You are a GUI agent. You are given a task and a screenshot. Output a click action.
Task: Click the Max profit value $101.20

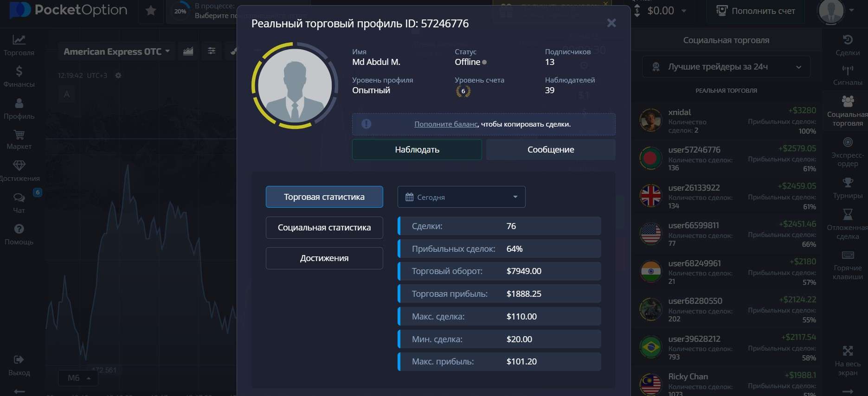[521, 362]
